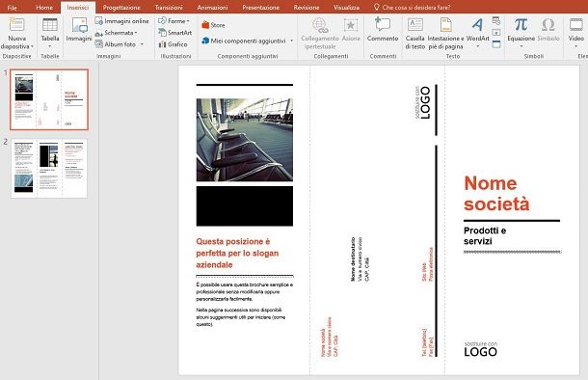Image resolution: width=588 pixels, height=380 pixels.
Task: Choose Immagini online
Action: click(122, 21)
